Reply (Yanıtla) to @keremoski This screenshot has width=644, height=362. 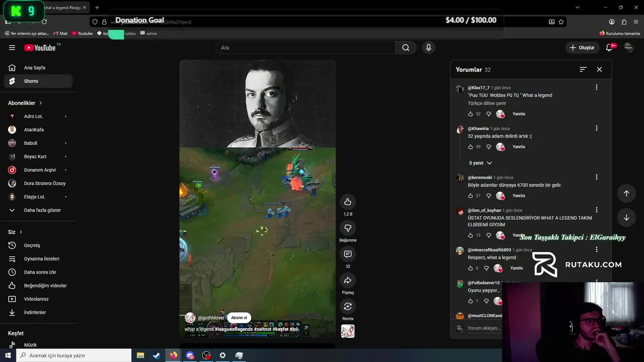(x=519, y=196)
